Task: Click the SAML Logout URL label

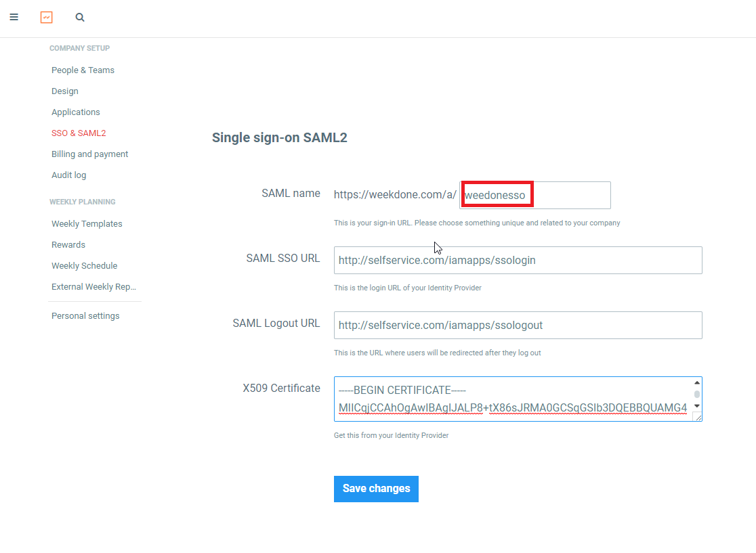Action: coord(276,324)
